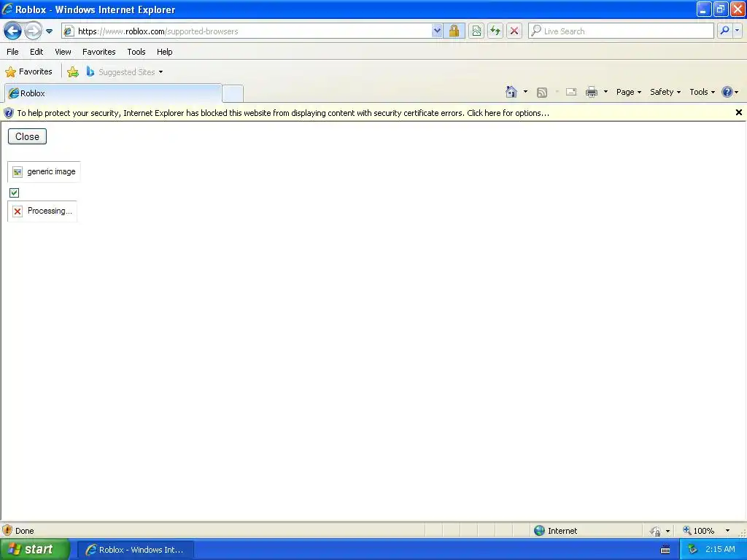Image resolution: width=747 pixels, height=560 pixels.
Task: Open the View menu
Action: (63, 52)
